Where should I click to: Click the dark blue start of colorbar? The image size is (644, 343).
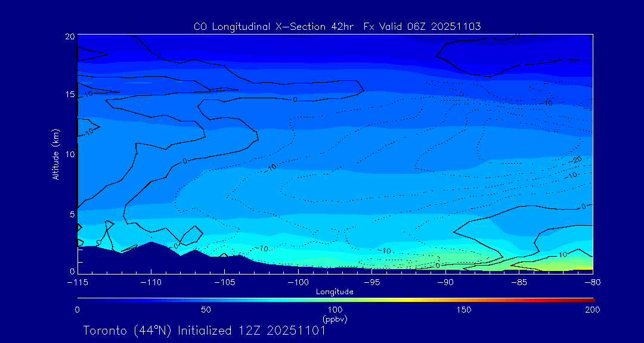click(x=80, y=299)
